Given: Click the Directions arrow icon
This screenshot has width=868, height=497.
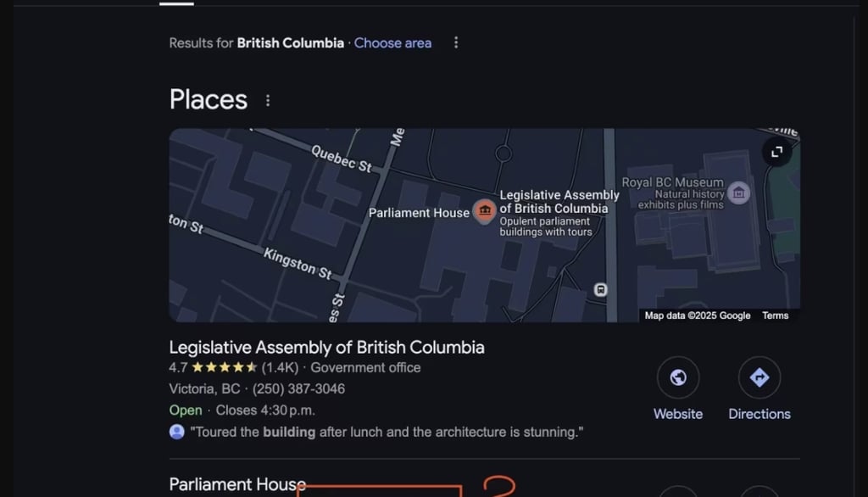Looking at the screenshot, I should coord(759,377).
